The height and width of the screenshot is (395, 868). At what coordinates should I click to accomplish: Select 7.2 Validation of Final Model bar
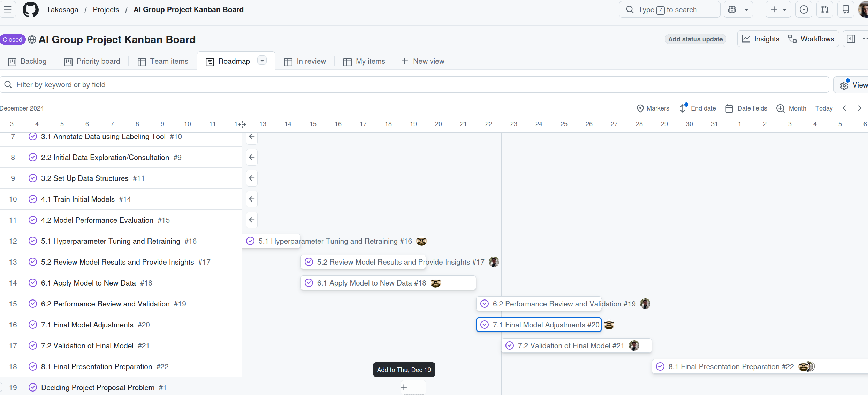pyautogui.click(x=577, y=346)
